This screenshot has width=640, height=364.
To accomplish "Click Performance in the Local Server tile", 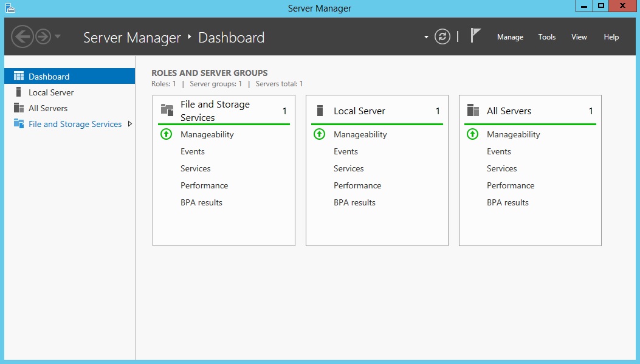I will click(357, 185).
